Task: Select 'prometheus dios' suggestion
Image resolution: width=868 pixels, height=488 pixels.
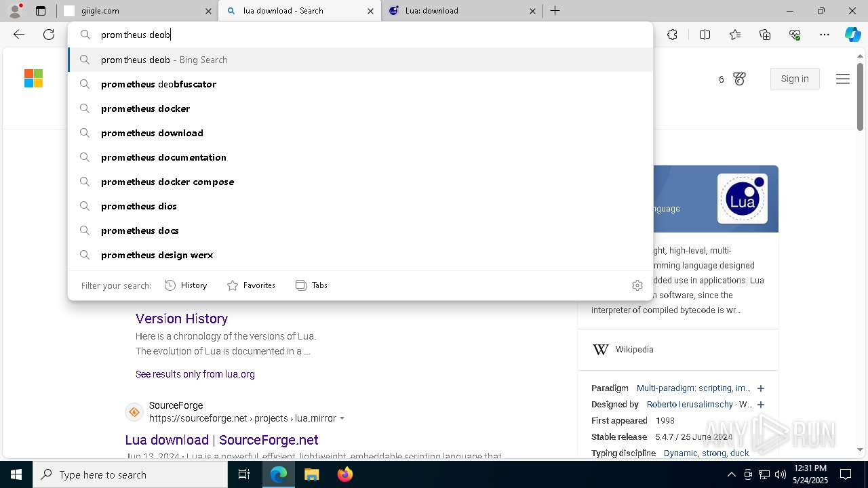Action: coord(361,206)
